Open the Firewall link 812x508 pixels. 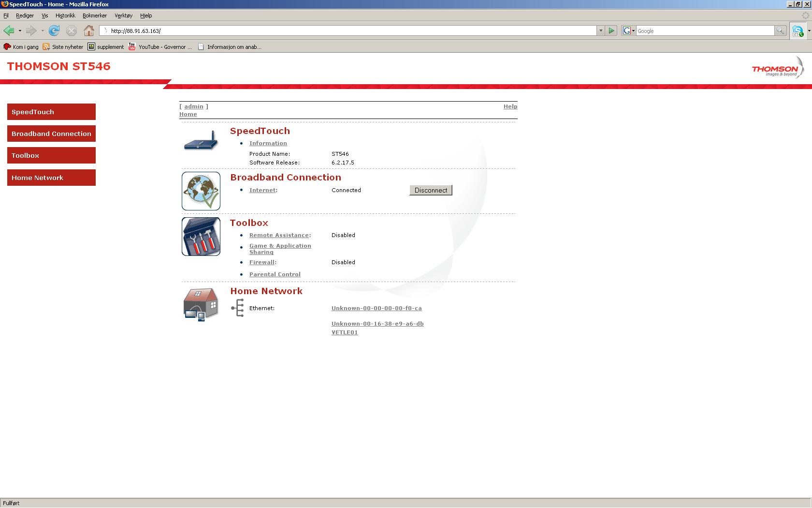pyautogui.click(x=262, y=262)
